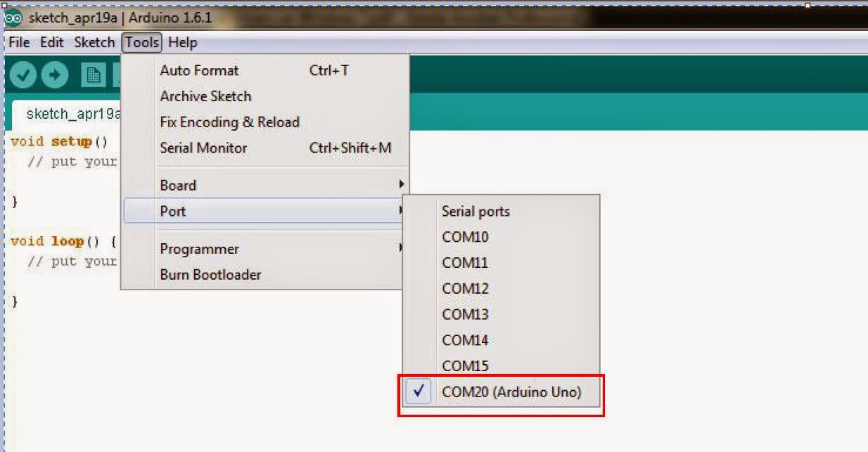Choose Auto Format from Tools menu
This screenshot has width=868, height=452.
pos(265,70)
